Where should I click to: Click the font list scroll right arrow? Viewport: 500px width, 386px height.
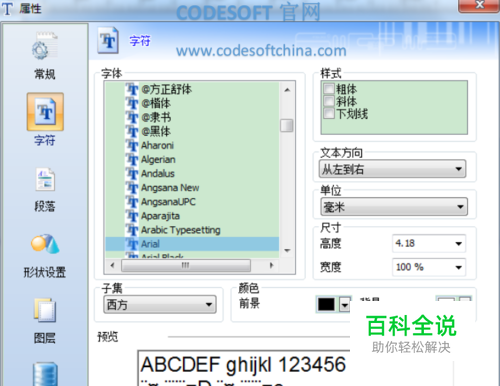coord(271,266)
